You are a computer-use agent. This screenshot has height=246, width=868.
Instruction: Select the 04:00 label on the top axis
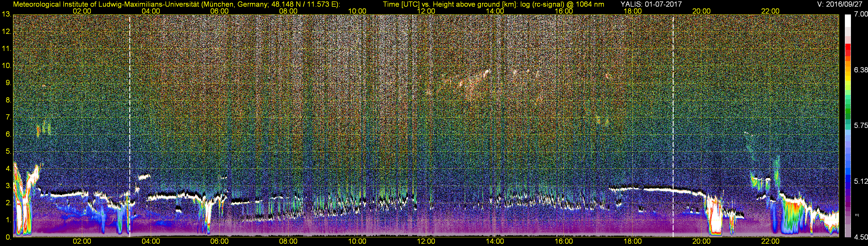point(151,11)
